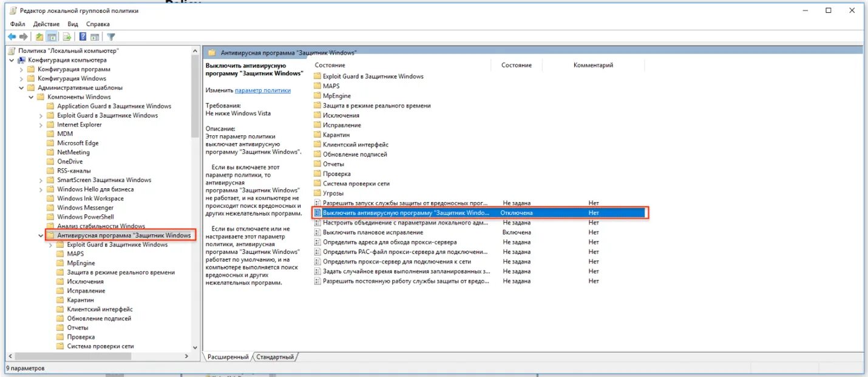Click folder icon of Карантин in right list
Viewport: 868px width, 377px height.
(317, 135)
